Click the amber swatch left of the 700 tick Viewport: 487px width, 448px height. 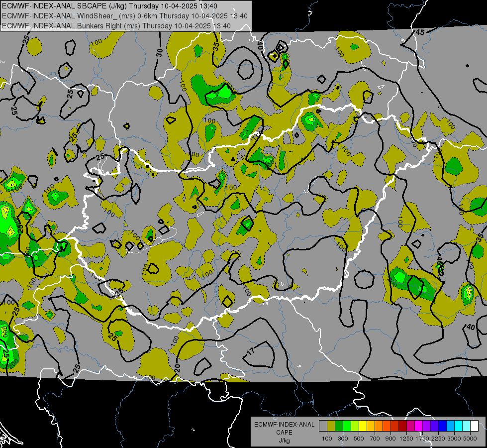click(x=371, y=426)
